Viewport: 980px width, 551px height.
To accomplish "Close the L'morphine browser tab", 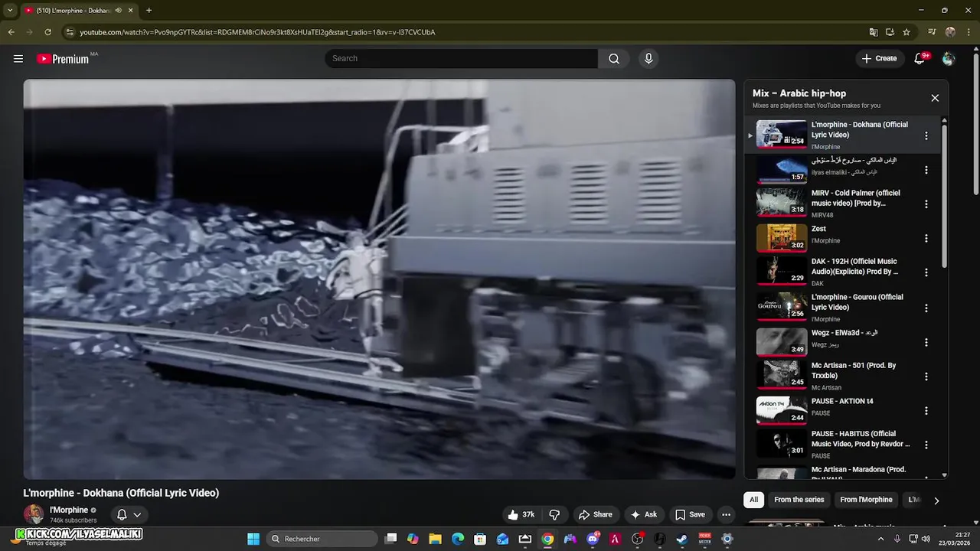I will 131,11.
